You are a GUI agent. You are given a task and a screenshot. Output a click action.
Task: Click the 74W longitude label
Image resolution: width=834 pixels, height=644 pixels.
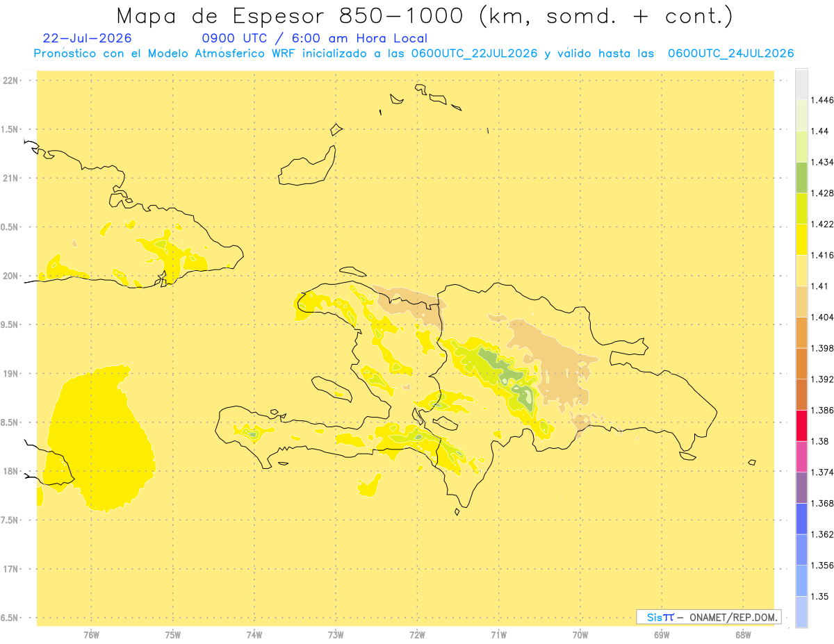[254, 635]
